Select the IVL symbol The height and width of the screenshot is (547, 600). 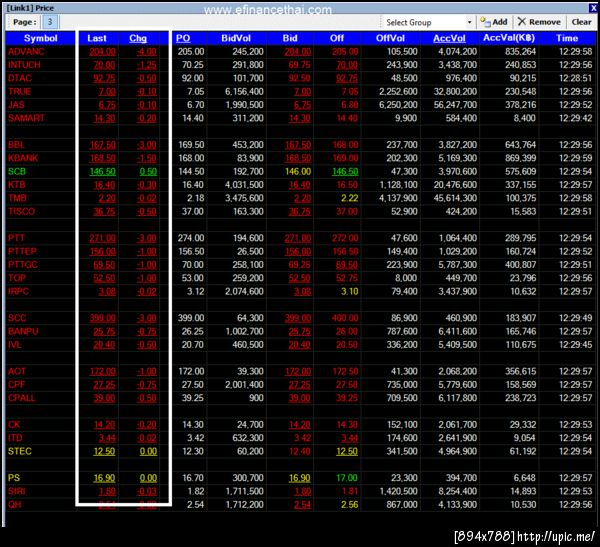pyautogui.click(x=15, y=345)
